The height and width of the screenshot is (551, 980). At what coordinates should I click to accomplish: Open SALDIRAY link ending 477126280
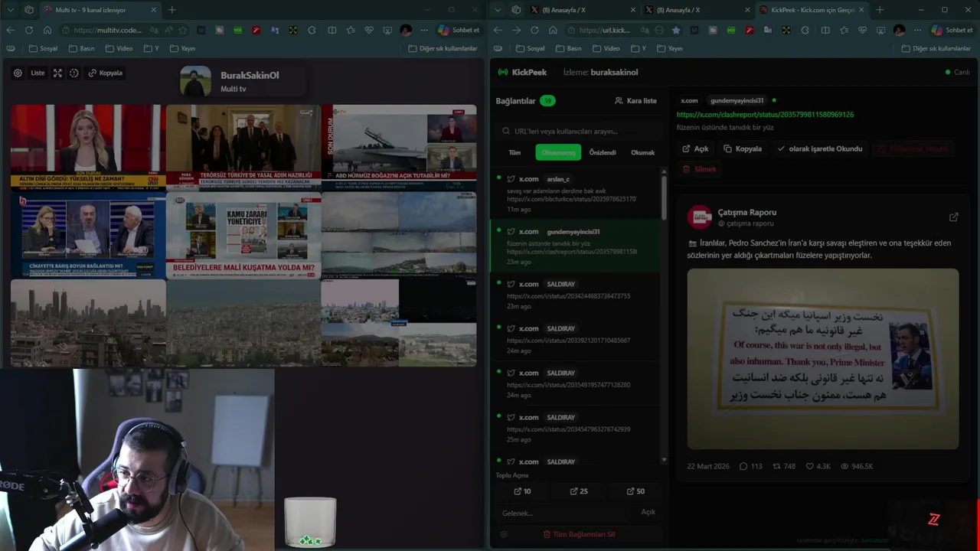coord(574,383)
